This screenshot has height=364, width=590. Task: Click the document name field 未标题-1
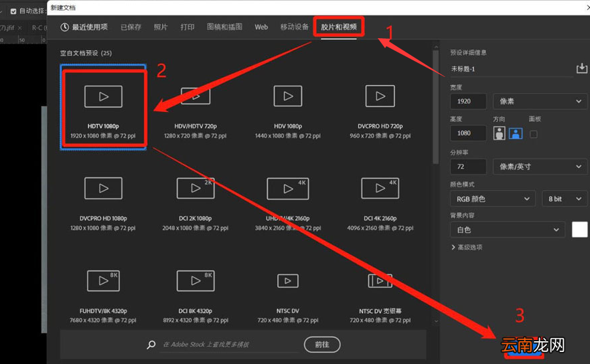pyautogui.click(x=512, y=69)
